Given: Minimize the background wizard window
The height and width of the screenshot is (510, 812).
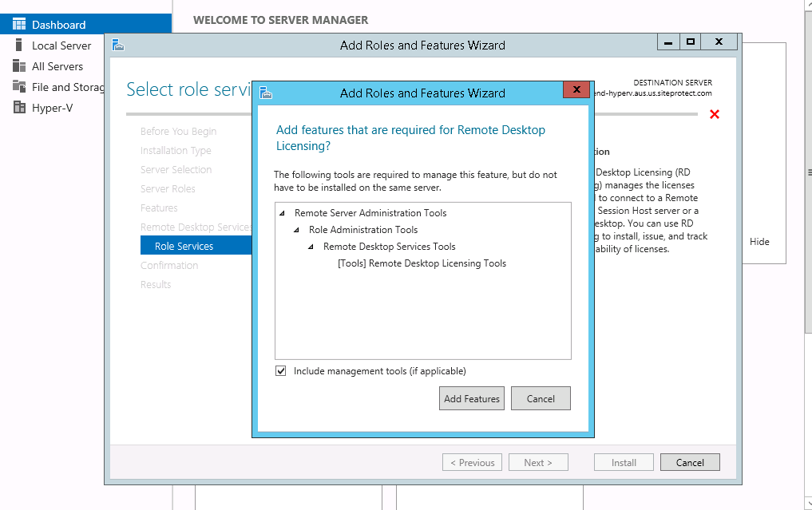Looking at the screenshot, I should 668,42.
